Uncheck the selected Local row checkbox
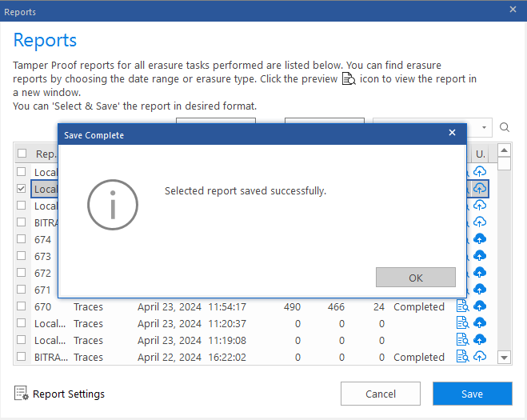 (21, 188)
